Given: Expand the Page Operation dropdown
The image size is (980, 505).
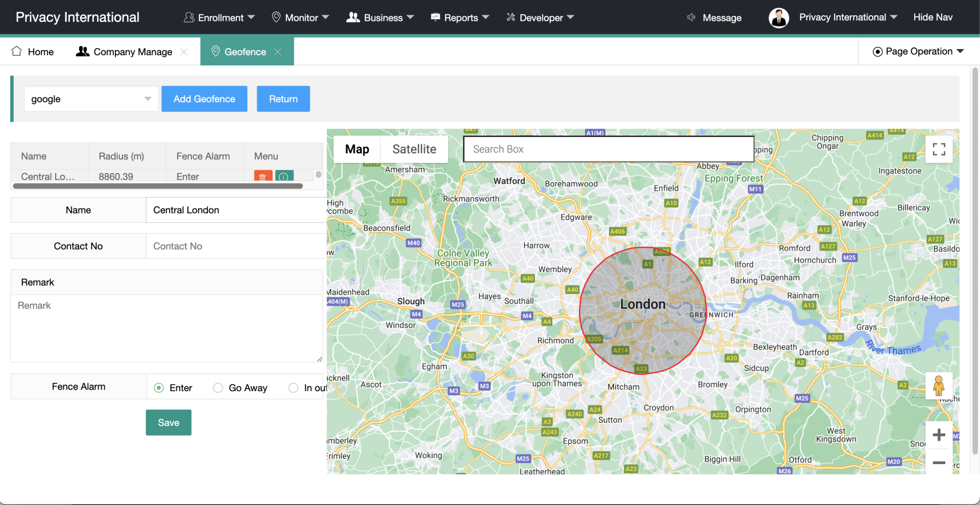Looking at the screenshot, I should (x=918, y=52).
